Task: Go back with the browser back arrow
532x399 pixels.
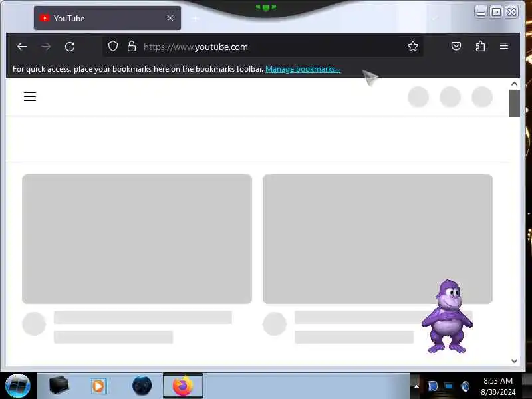Action: pyautogui.click(x=22, y=47)
